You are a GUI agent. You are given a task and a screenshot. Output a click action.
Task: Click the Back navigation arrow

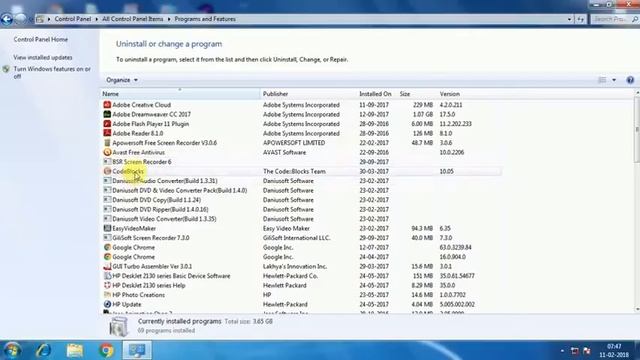7,19
